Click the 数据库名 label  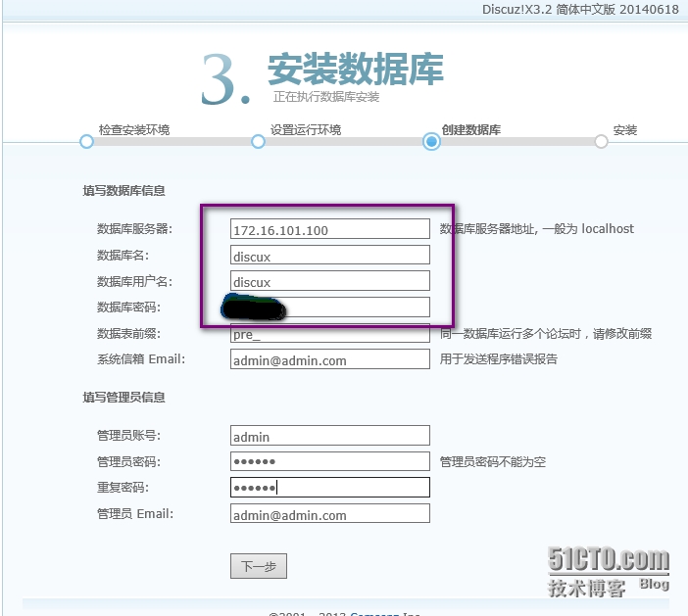click(123, 256)
